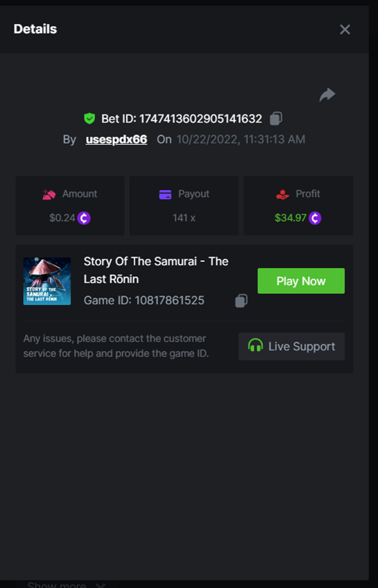This screenshot has height=588, width=378.
Task: Open the usespdx66 user profile link
Action: [x=116, y=140]
